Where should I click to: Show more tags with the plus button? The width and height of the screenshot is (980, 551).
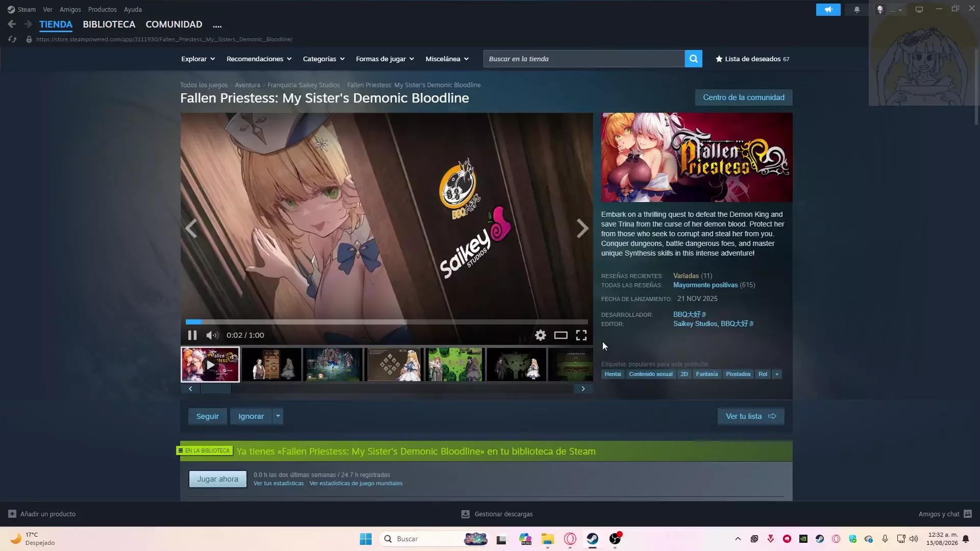point(777,374)
